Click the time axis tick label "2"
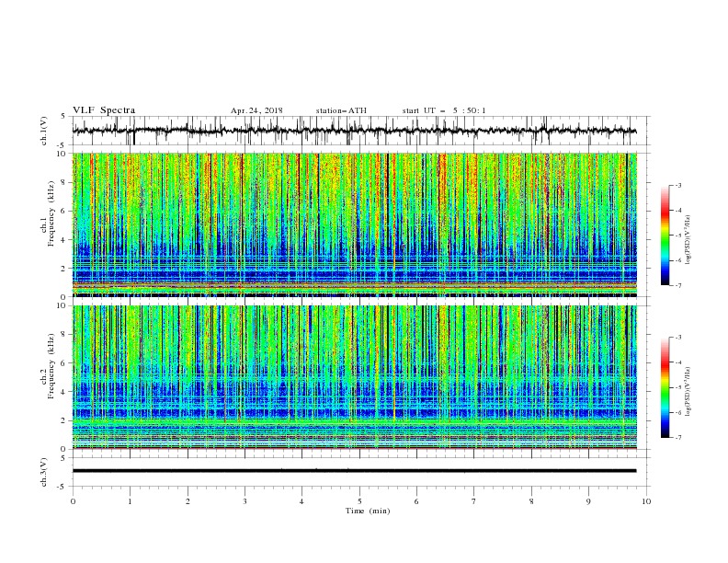The width and height of the screenshot is (728, 563). coord(188,501)
